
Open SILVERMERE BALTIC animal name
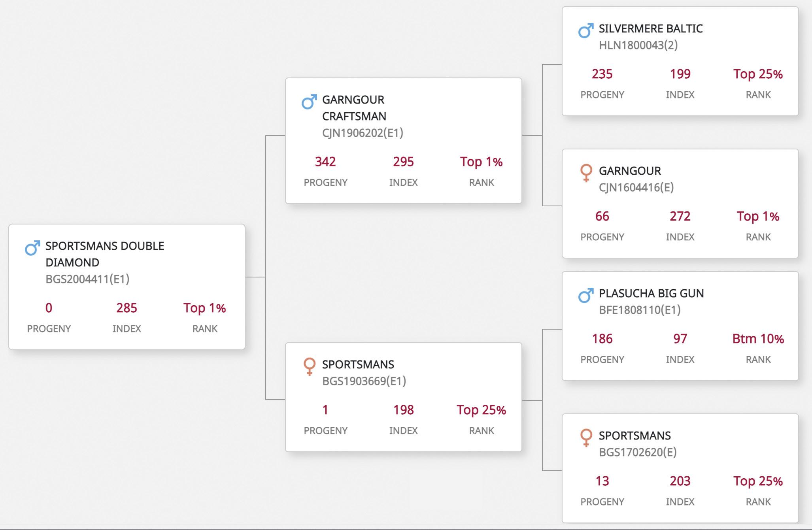(x=651, y=28)
